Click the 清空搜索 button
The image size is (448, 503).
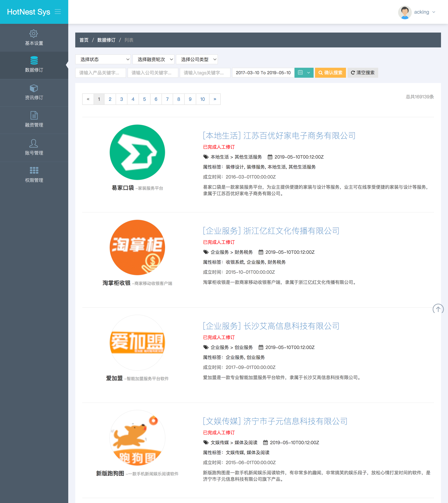[x=363, y=73]
